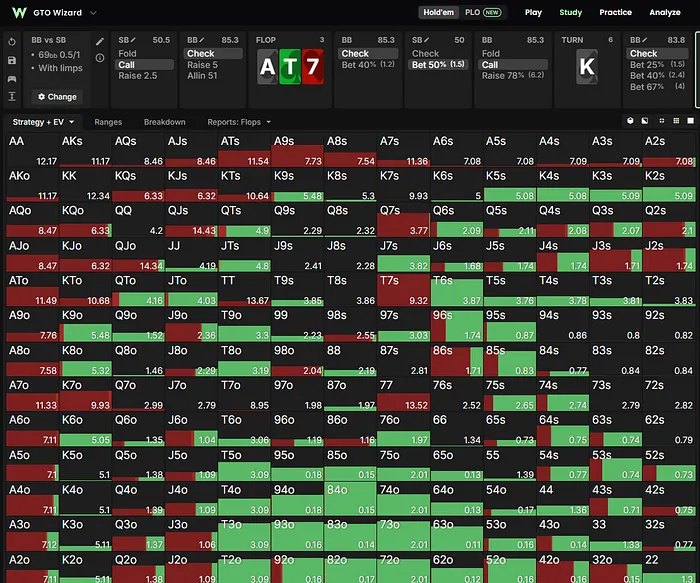Click the red Seven flop card
The height and width of the screenshot is (583, 700).
tap(313, 67)
